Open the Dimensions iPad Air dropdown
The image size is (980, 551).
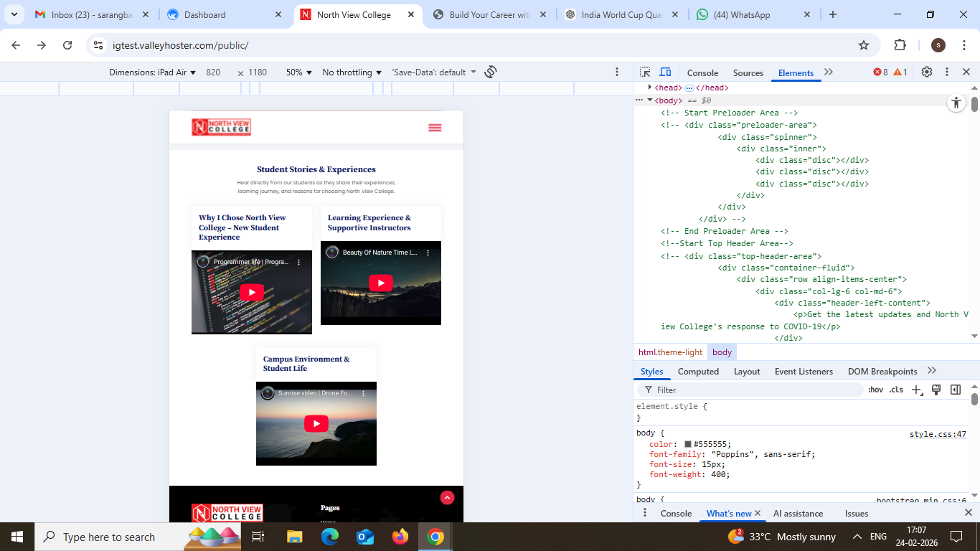click(152, 72)
